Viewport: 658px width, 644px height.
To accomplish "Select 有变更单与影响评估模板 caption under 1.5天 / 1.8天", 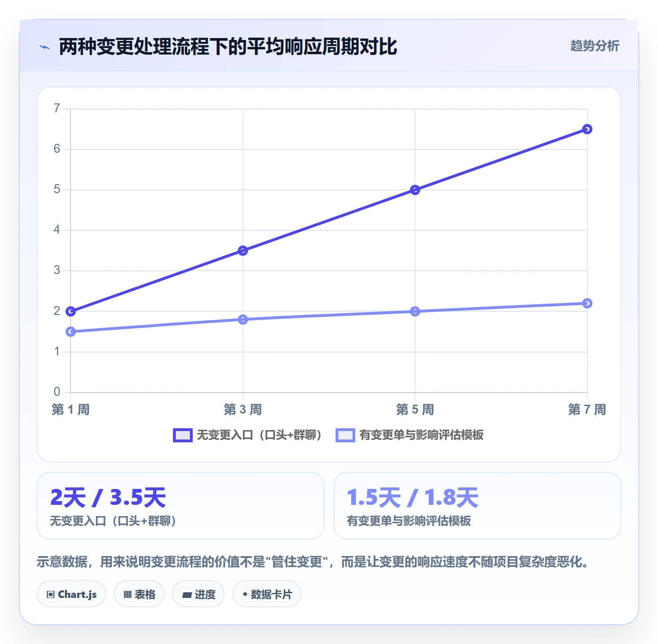I will (409, 521).
